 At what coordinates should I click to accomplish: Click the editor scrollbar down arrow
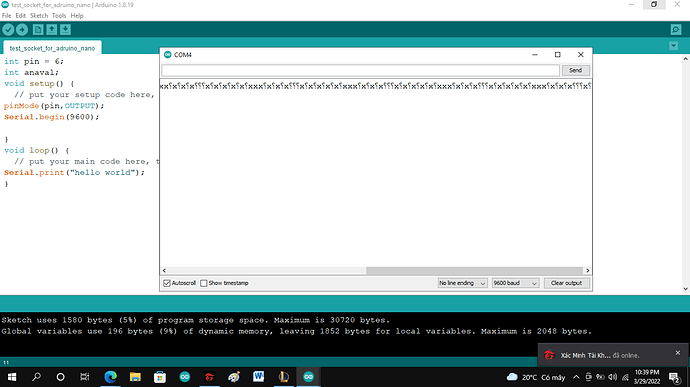click(686, 289)
